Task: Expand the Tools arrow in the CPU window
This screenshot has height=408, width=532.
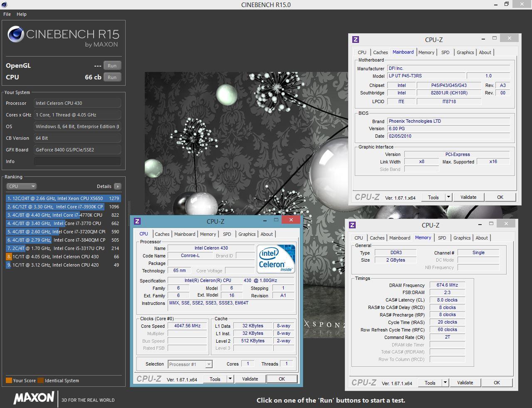Action: (230, 379)
